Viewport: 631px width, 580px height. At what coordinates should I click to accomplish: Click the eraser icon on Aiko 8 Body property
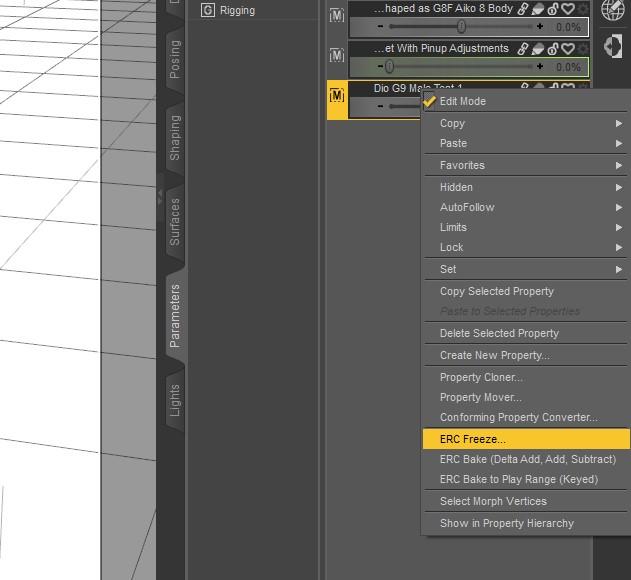tap(538, 9)
